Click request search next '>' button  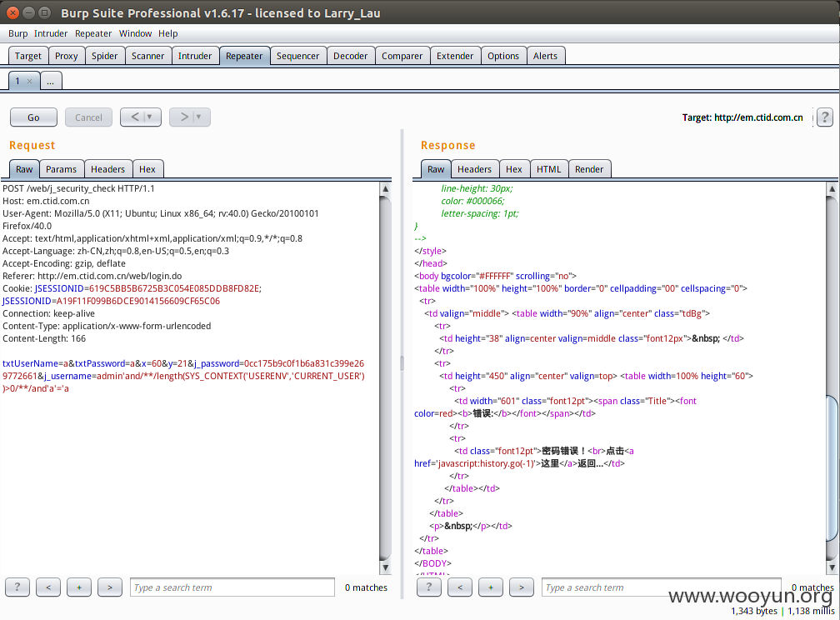point(110,587)
